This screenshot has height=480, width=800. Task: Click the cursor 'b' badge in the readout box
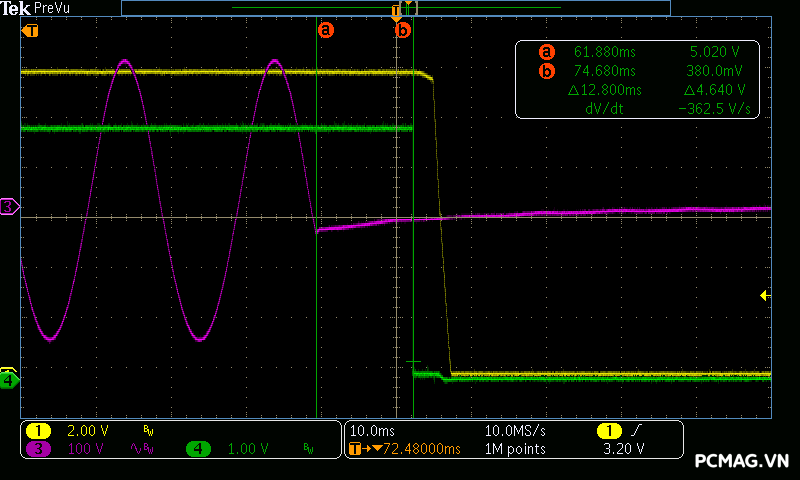(x=546, y=71)
